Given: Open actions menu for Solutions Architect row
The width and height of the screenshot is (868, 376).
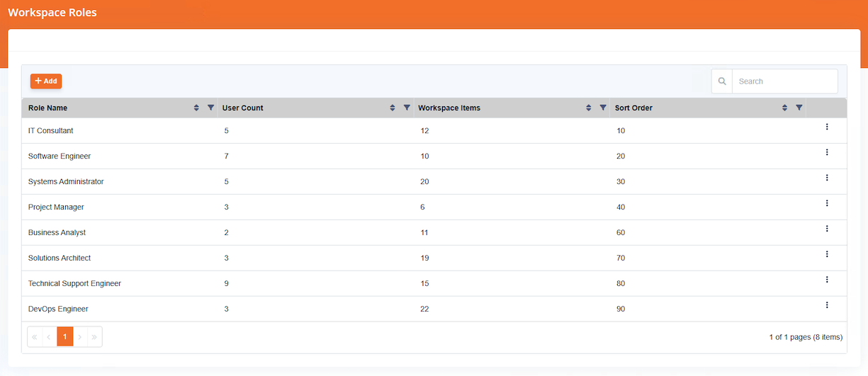Looking at the screenshot, I should (x=827, y=254).
